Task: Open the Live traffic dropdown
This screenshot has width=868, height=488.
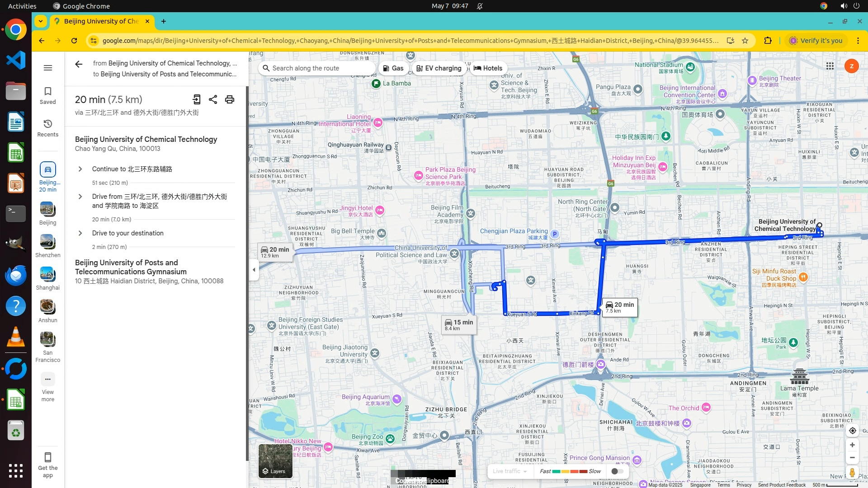Action: click(510, 471)
